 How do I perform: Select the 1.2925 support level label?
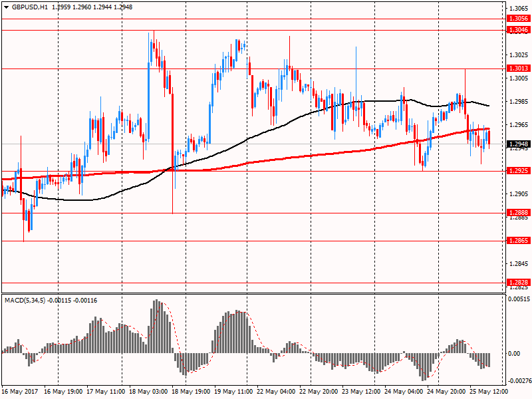[519, 171]
